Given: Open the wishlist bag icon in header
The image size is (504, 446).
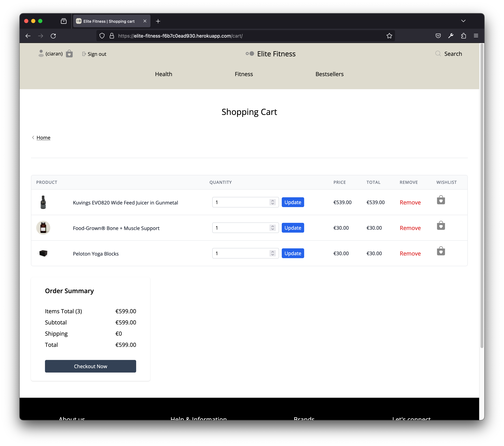Looking at the screenshot, I should (x=69, y=54).
